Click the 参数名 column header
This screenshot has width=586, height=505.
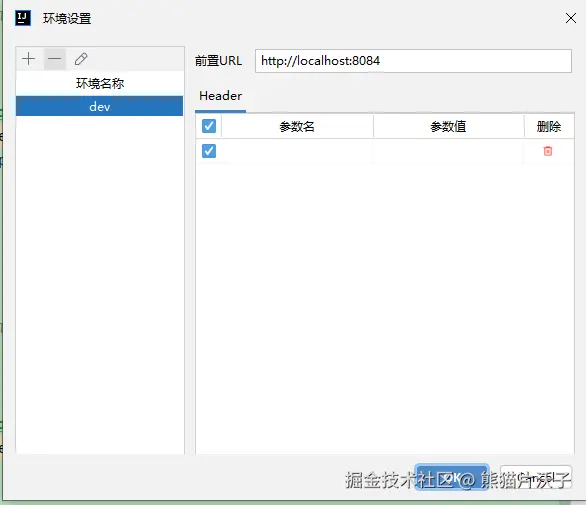point(297,126)
